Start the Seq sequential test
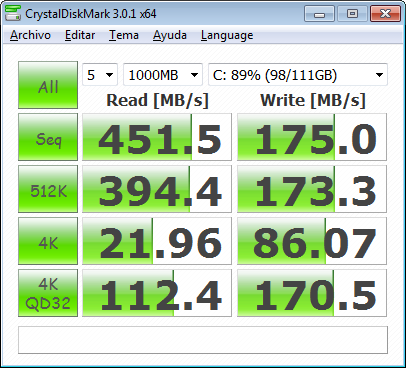 pos(48,137)
